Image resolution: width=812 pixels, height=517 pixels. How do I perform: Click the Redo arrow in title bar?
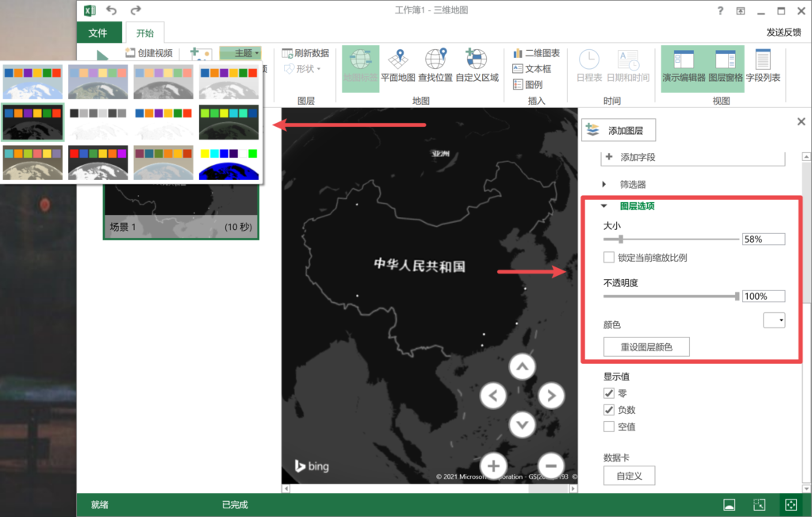click(x=136, y=10)
